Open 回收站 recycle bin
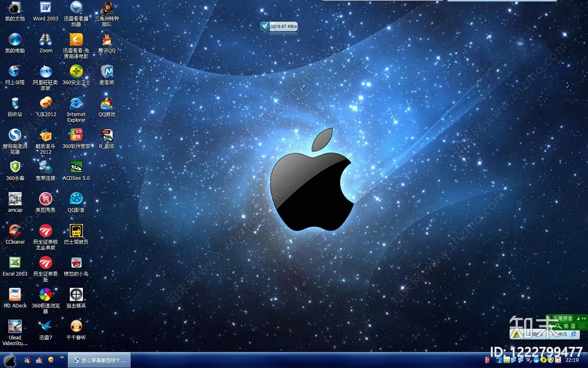Image resolution: width=588 pixels, height=368 pixels. [x=15, y=107]
